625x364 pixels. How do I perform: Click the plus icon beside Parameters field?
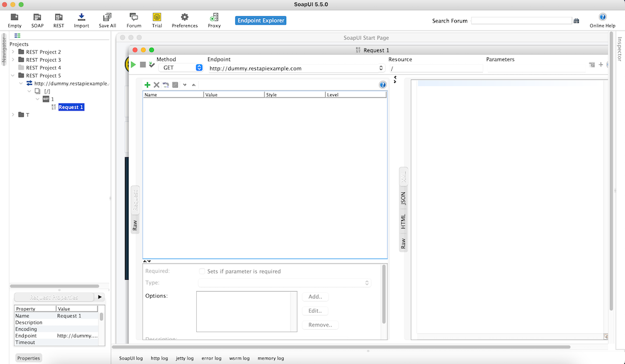point(601,64)
